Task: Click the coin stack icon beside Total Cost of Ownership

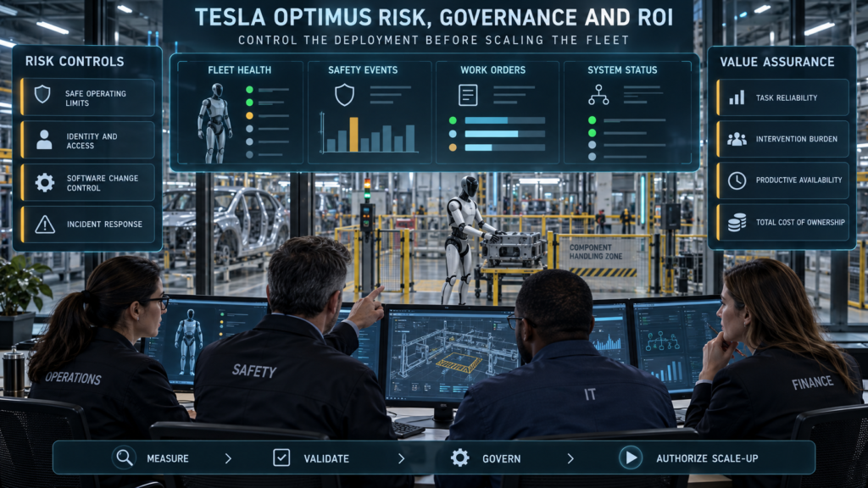Action: [x=737, y=223]
